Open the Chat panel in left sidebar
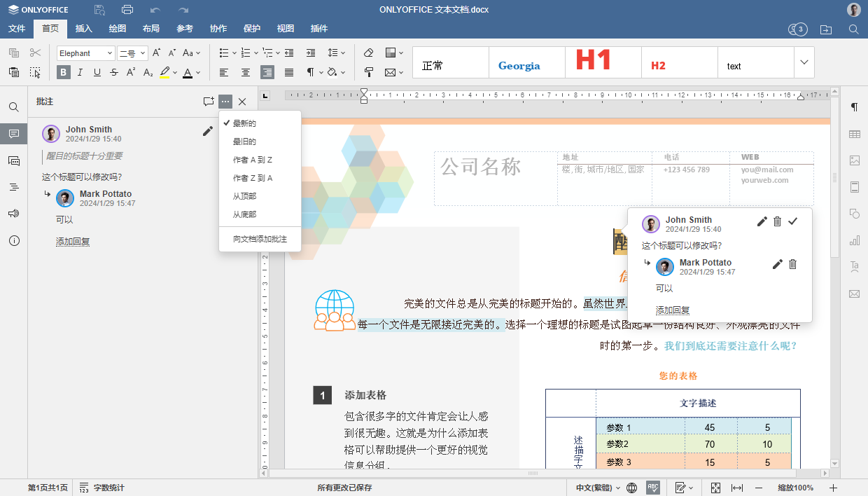Screen dimensions: 868x496 (x=14, y=160)
